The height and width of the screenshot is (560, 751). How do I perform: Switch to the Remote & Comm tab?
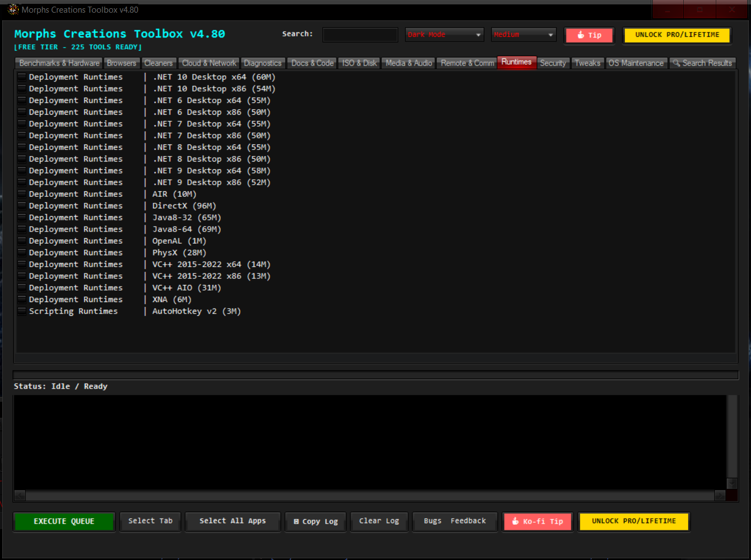pyautogui.click(x=467, y=63)
